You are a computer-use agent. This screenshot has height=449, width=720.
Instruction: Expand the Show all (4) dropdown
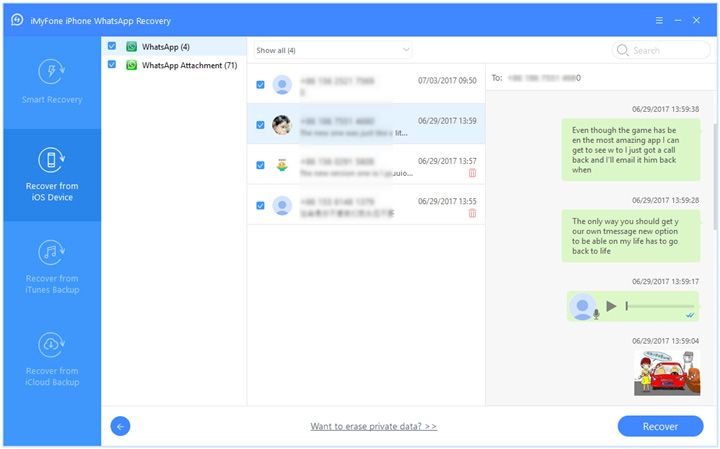332,50
